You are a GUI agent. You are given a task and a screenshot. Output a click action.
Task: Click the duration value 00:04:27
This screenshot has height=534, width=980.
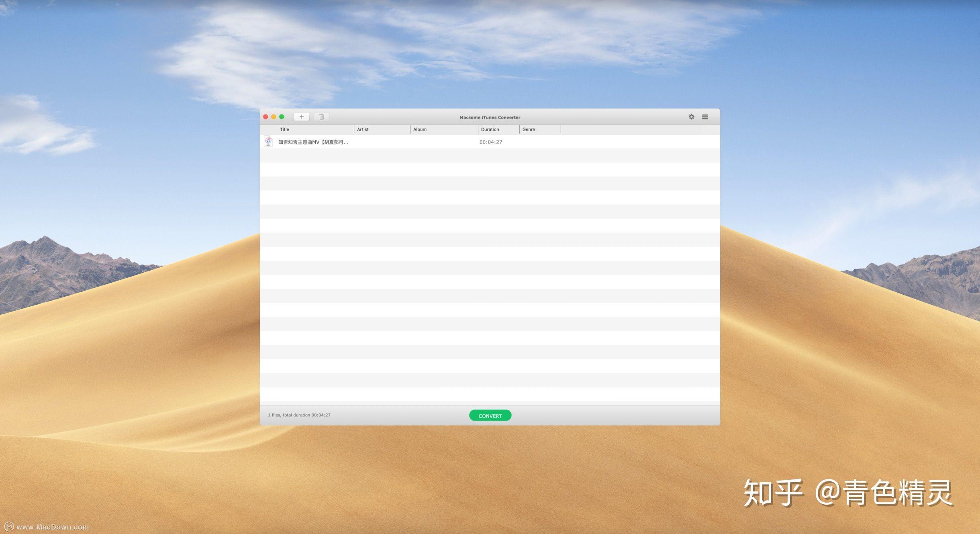[491, 142]
